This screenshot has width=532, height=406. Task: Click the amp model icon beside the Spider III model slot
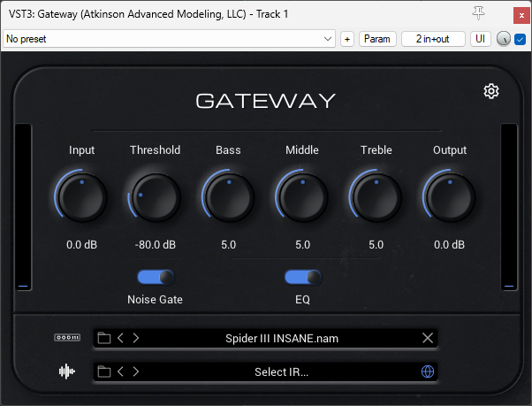coord(67,337)
